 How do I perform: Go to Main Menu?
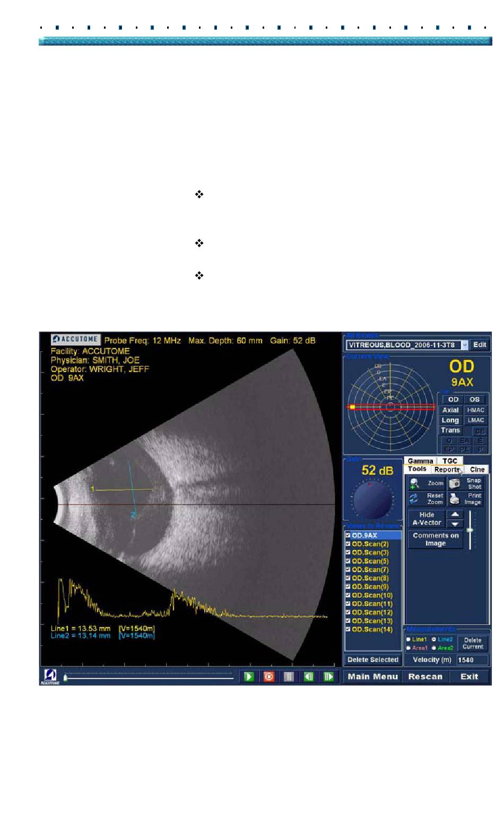pyautogui.click(x=373, y=676)
